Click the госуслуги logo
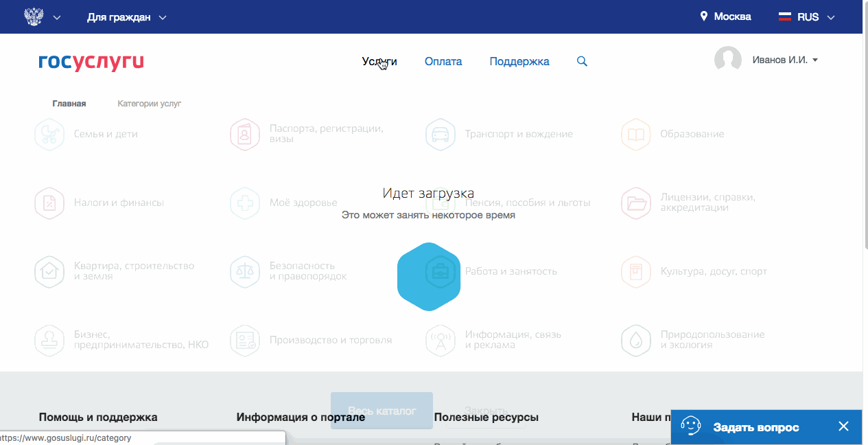This screenshot has height=445, width=868. [x=91, y=62]
